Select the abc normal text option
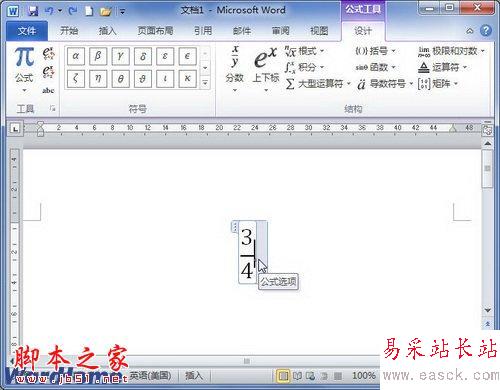Image resolution: width=500 pixels, height=390 pixels. click(48, 90)
